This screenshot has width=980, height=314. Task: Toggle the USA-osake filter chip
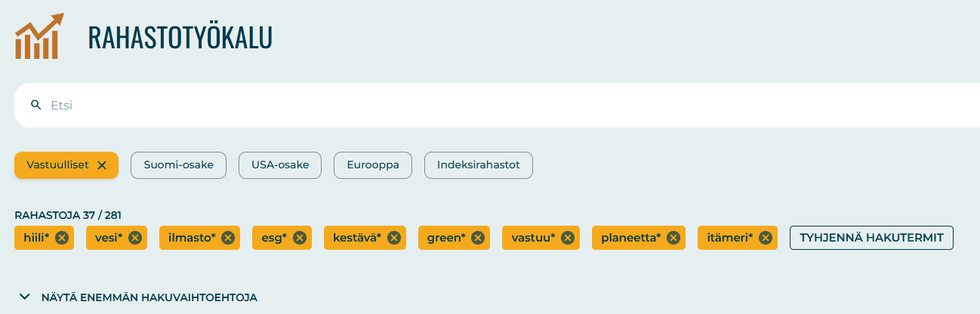pyautogui.click(x=280, y=165)
